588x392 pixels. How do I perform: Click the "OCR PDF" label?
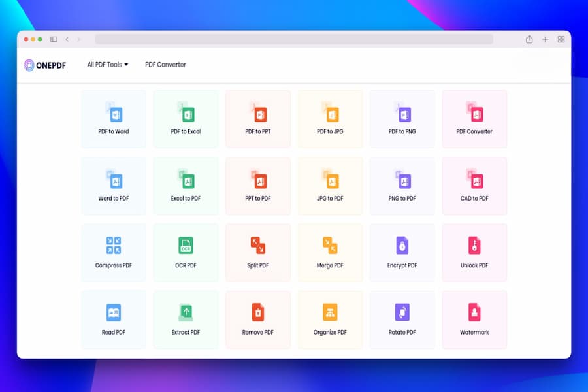(x=186, y=265)
